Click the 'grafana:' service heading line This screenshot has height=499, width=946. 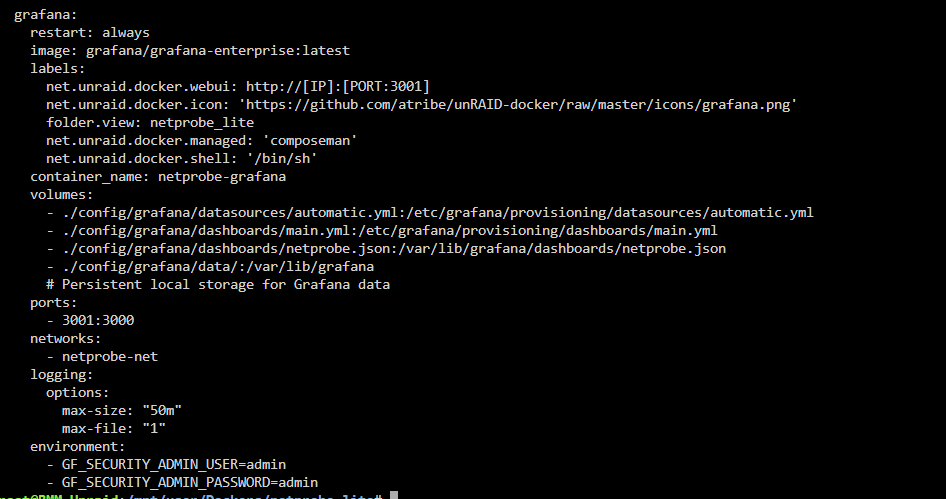(x=46, y=14)
